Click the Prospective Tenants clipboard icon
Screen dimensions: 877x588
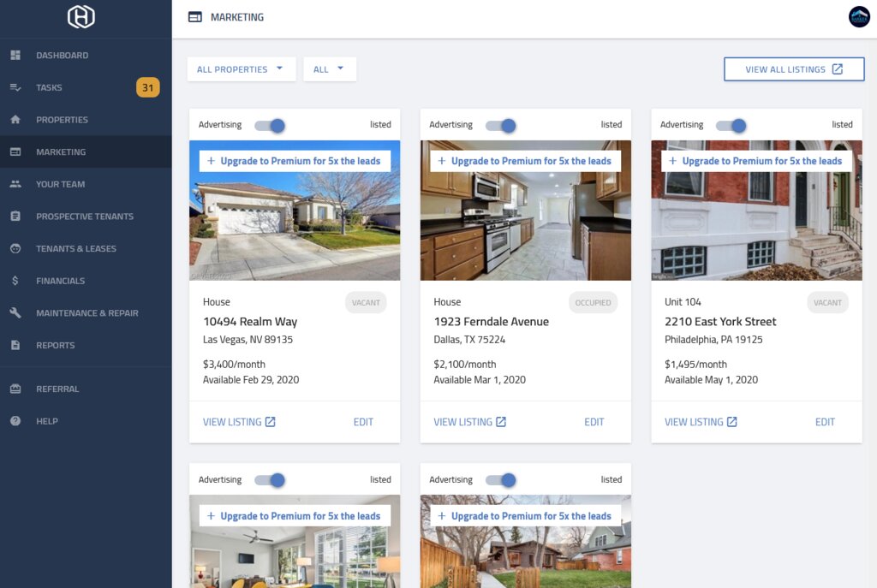[15, 216]
